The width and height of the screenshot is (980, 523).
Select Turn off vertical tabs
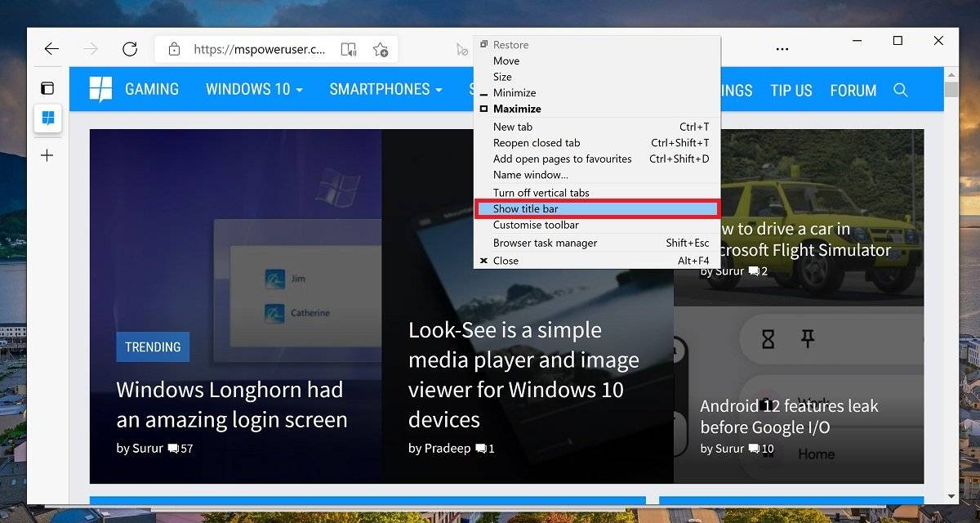[541, 193]
